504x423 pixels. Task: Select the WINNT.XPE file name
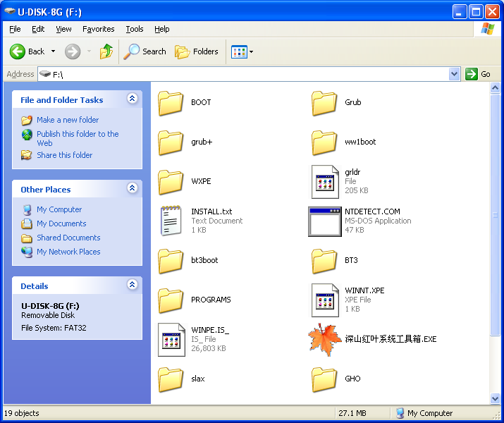tap(364, 290)
